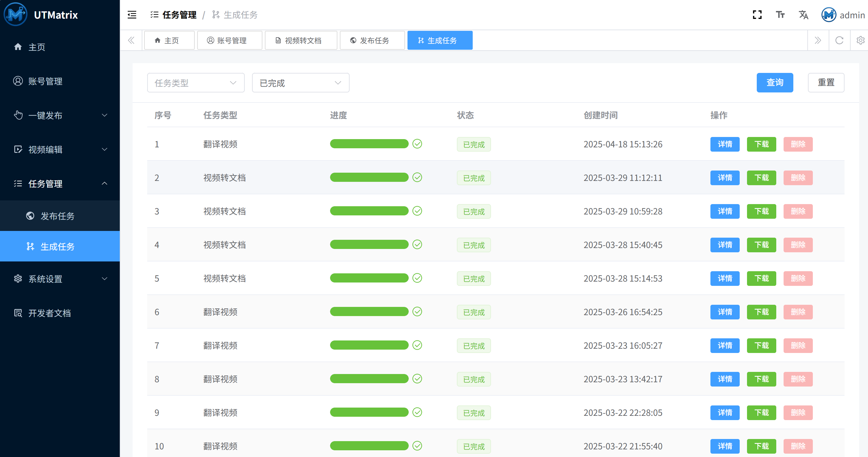Expand the 一键发布 sidebar menu
The width and height of the screenshot is (868, 457).
tap(60, 115)
